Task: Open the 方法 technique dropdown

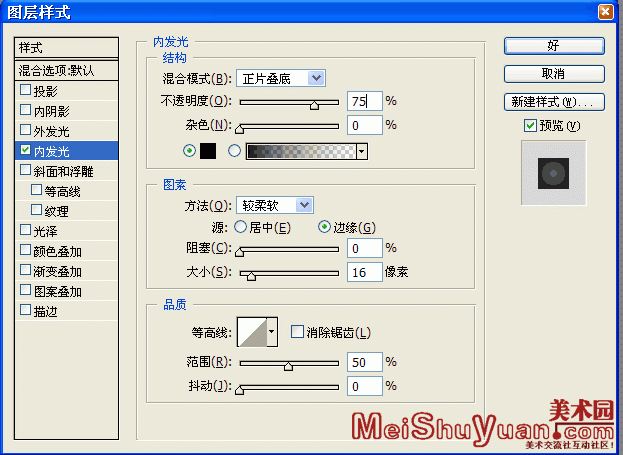Action: 304,205
